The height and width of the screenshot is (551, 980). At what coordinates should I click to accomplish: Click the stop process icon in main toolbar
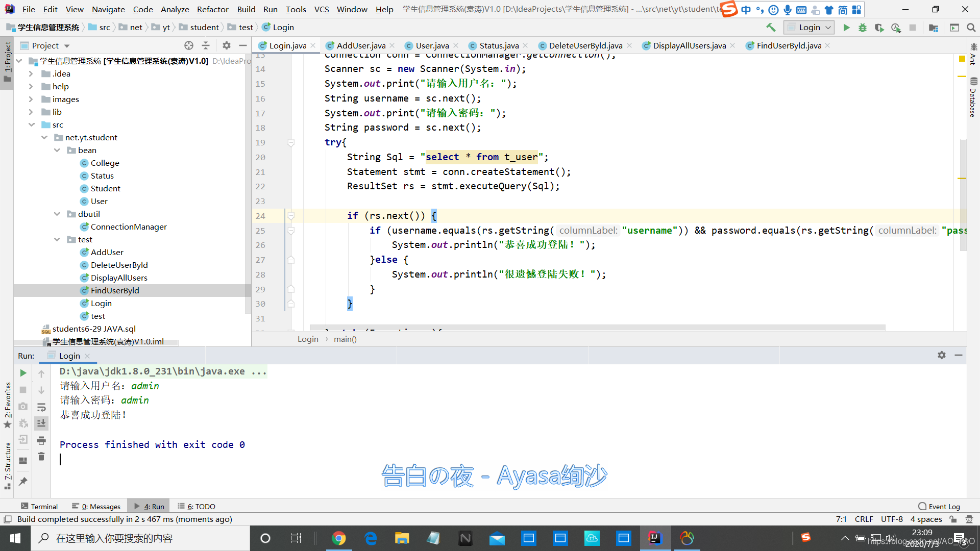click(x=913, y=28)
